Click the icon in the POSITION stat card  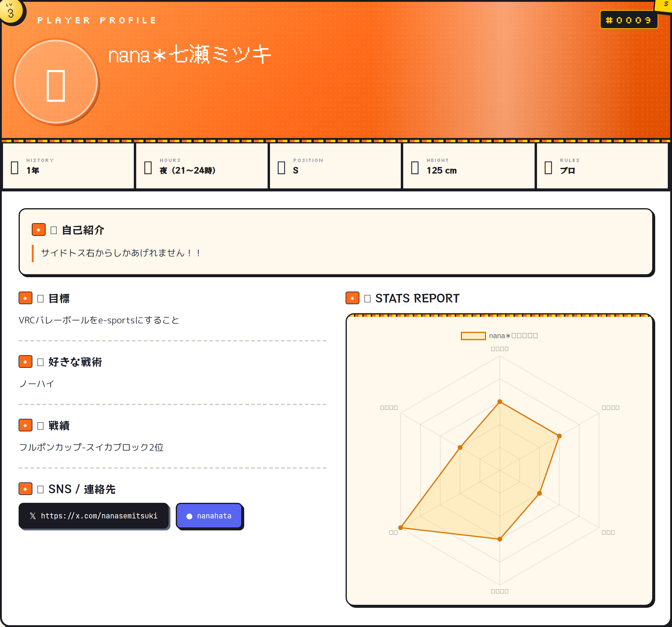pyautogui.click(x=281, y=167)
